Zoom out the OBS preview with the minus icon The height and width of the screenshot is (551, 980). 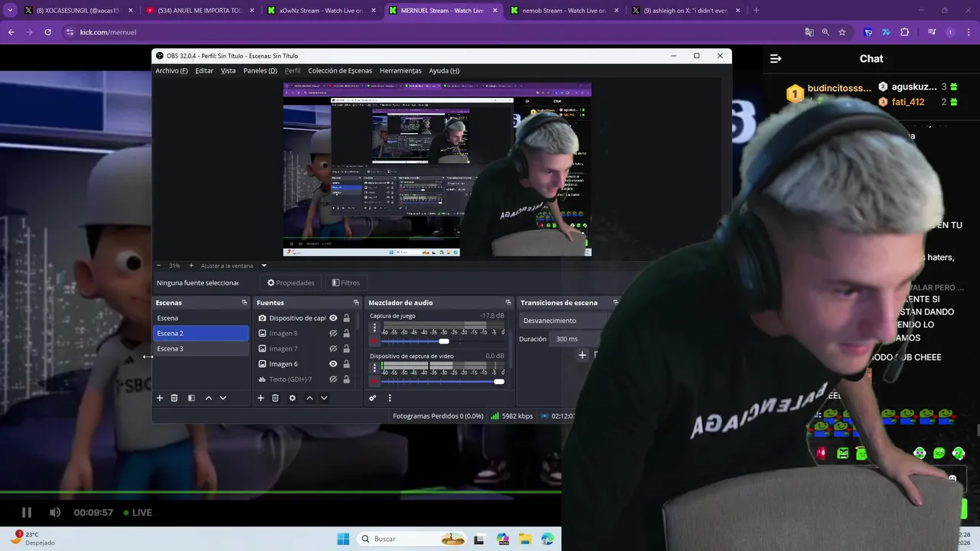[x=158, y=266]
